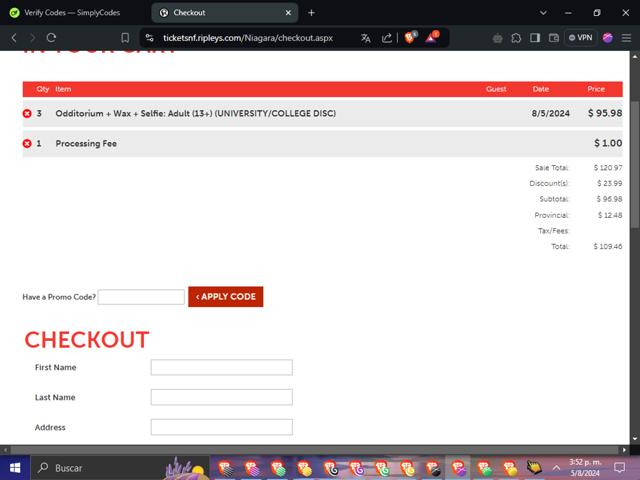
Task: Click the Odditorium + Wax + Selfie item name
Action: click(196, 113)
